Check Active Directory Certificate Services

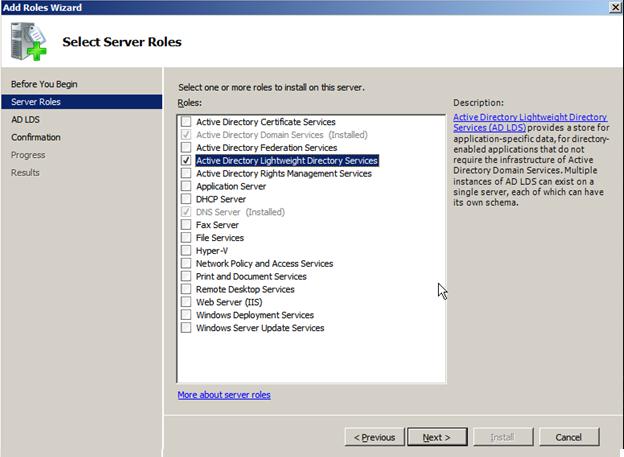coord(186,121)
